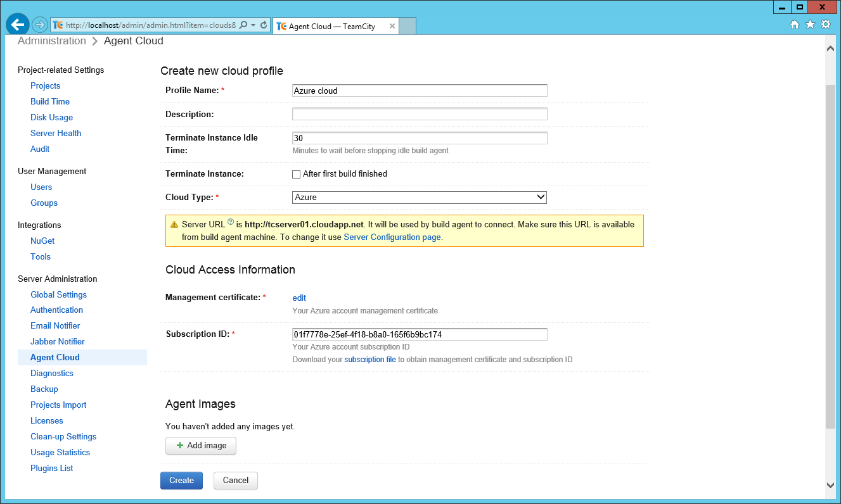Open the Cloud Type Azure dropdown
Image resolution: width=841 pixels, height=504 pixels.
tap(420, 198)
